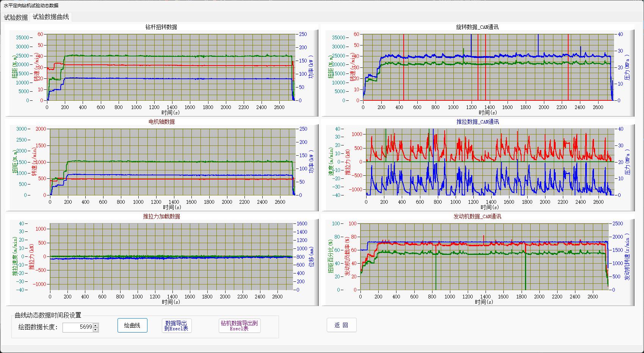Click the 钻机数据导出到Execl表 button
644x353 pixels.
[x=239, y=326]
